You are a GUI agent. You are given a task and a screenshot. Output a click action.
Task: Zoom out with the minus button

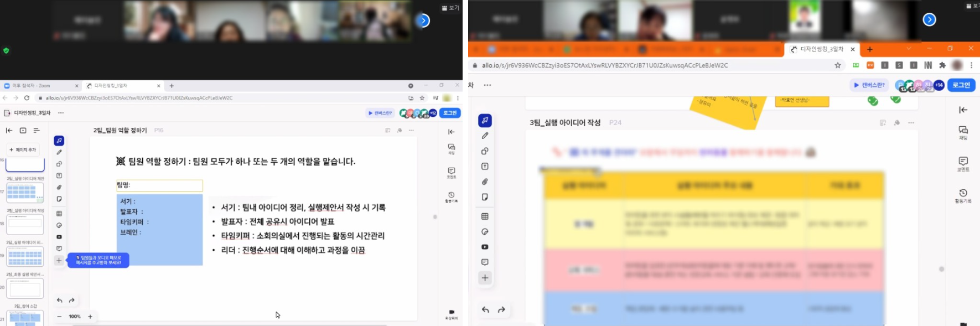(59, 317)
